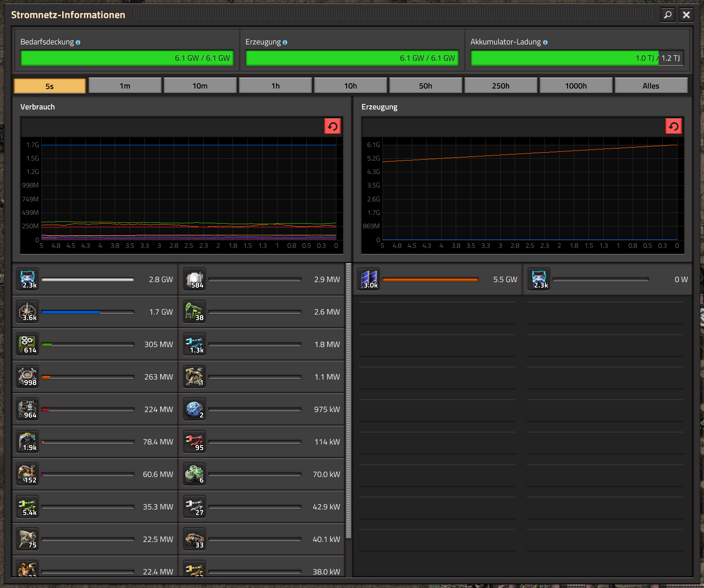Select accumulator icon in the 0 W production row
The height and width of the screenshot is (588, 704).
pos(539,279)
